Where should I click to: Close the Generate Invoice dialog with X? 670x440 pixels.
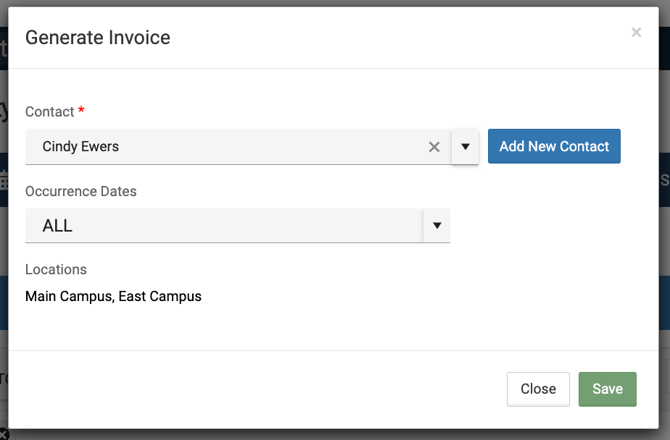point(636,33)
